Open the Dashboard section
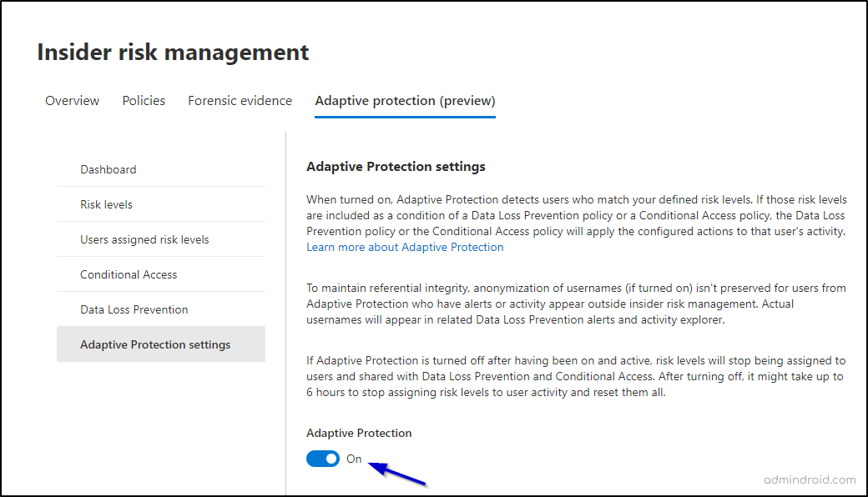 click(108, 169)
